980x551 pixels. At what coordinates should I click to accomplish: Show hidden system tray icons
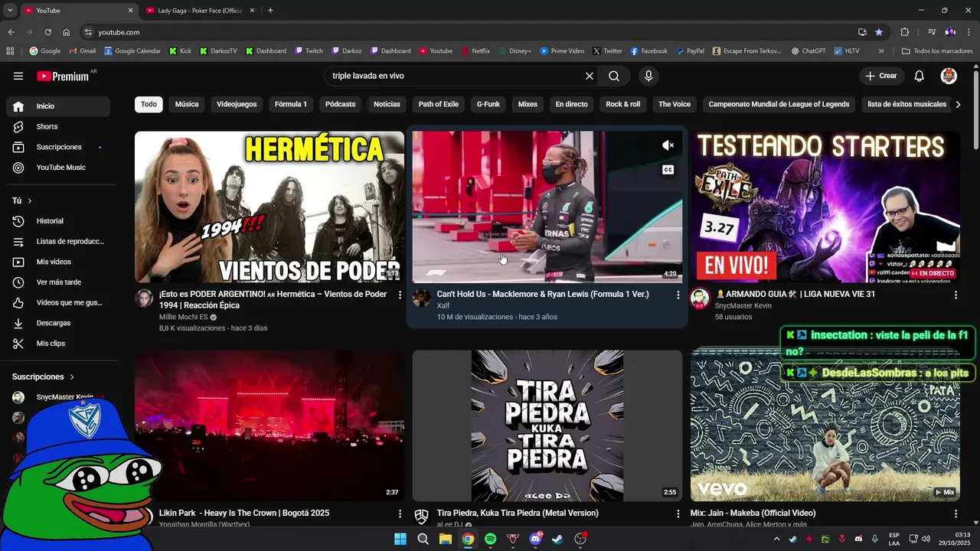(776, 539)
